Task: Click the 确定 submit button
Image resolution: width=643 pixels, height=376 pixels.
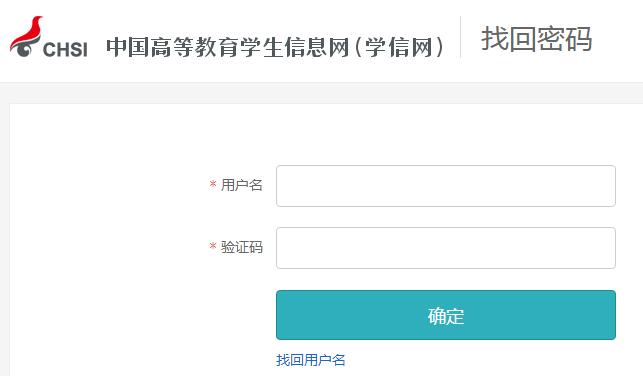Action: 446,315
